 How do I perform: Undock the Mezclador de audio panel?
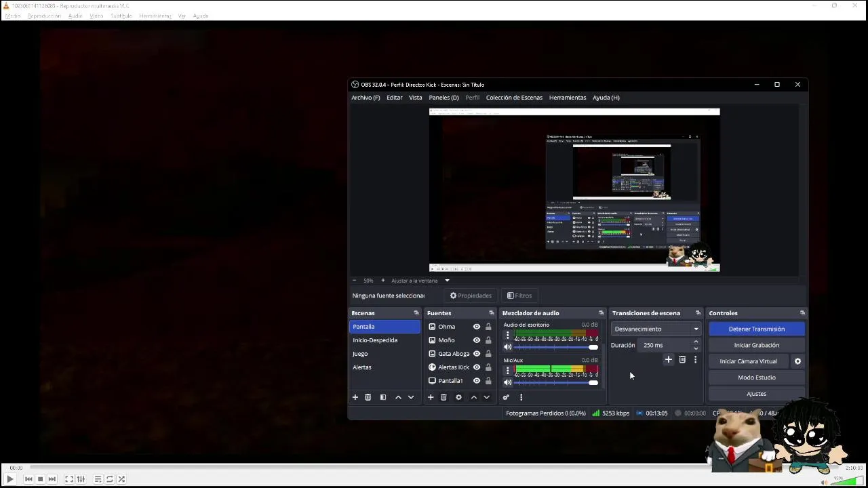tap(601, 313)
